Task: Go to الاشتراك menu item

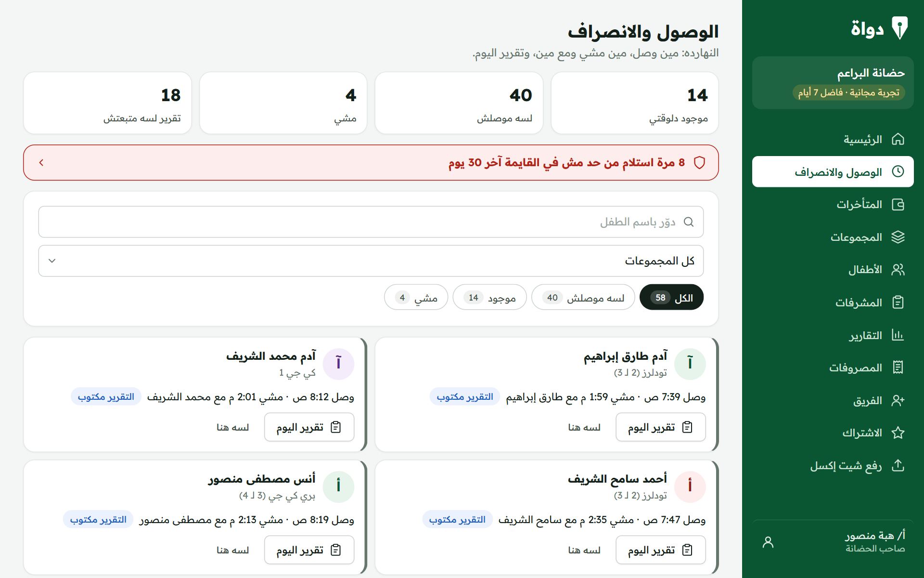Action: click(x=833, y=433)
